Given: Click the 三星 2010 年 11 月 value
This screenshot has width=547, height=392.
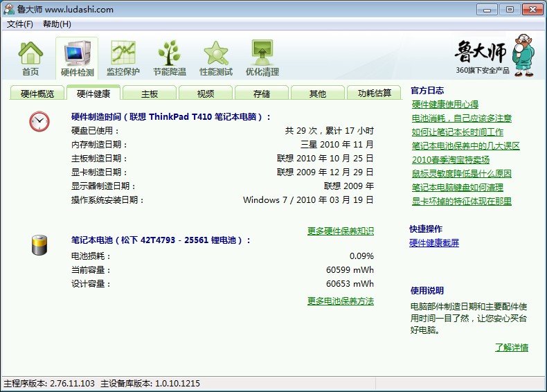Looking at the screenshot, I should pyautogui.click(x=337, y=145).
